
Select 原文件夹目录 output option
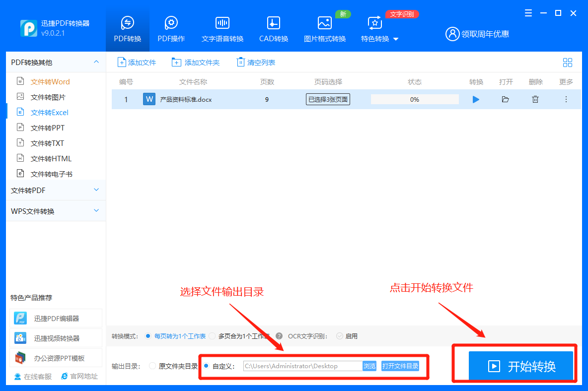pyautogui.click(x=152, y=366)
